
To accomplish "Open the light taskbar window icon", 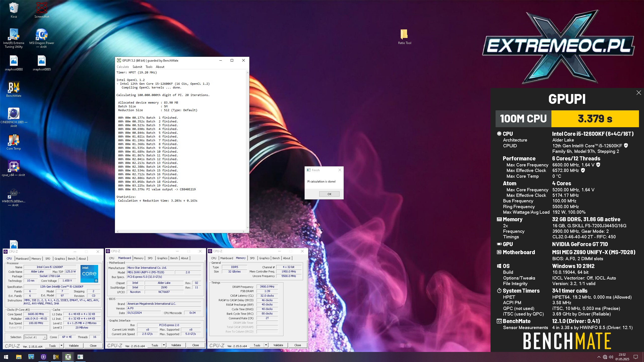I will pyautogui.click(x=80, y=357).
